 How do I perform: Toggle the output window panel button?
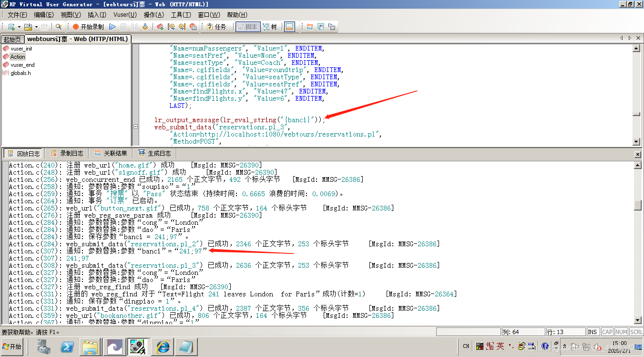click(289, 27)
